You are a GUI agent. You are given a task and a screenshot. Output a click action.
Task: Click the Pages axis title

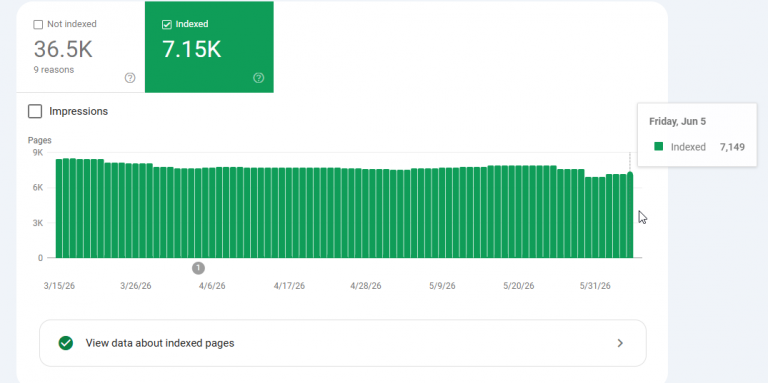coord(40,141)
